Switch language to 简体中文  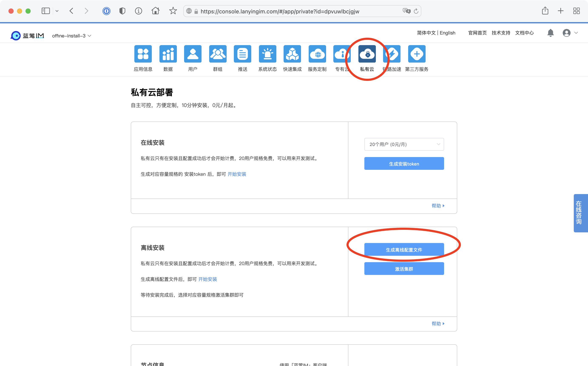(x=426, y=33)
